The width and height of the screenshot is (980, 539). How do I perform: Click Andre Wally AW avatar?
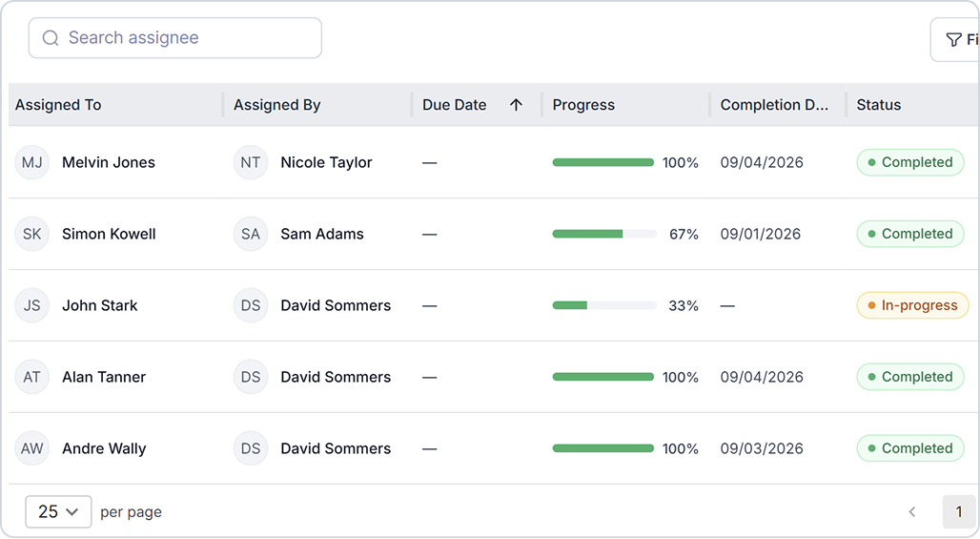click(31, 448)
